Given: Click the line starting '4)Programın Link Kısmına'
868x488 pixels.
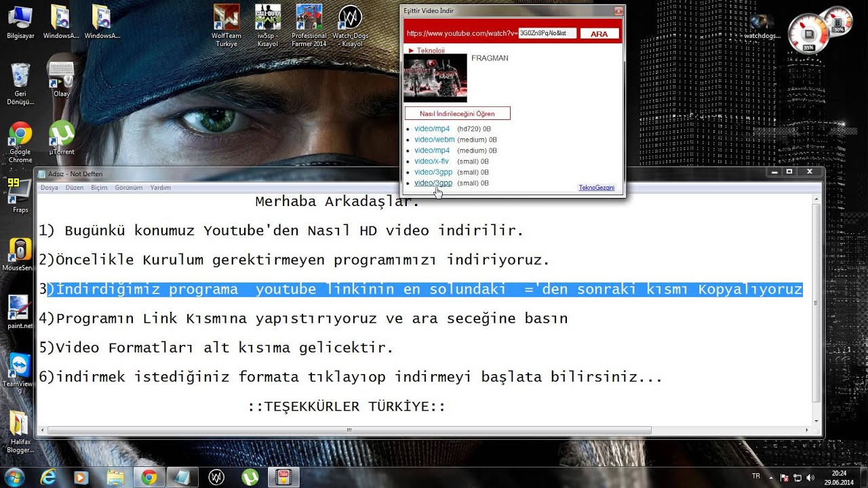Looking at the screenshot, I should (x=303, y=319).
